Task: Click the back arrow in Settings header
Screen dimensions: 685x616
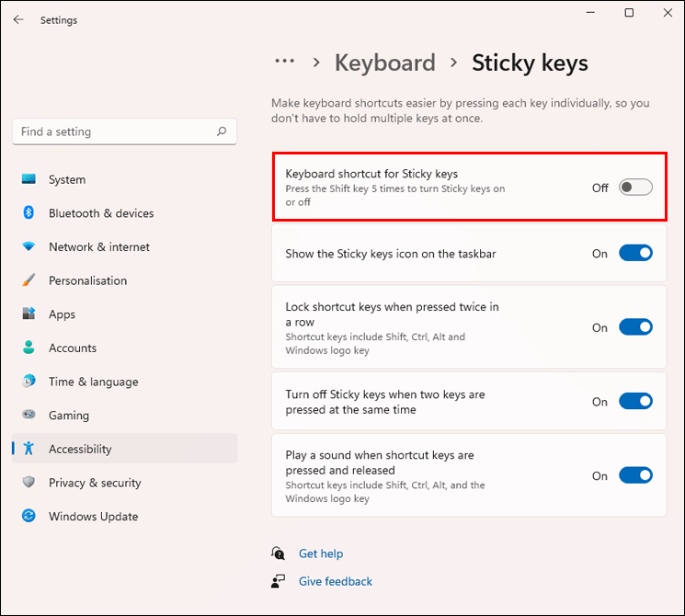Action: point(18,19)
